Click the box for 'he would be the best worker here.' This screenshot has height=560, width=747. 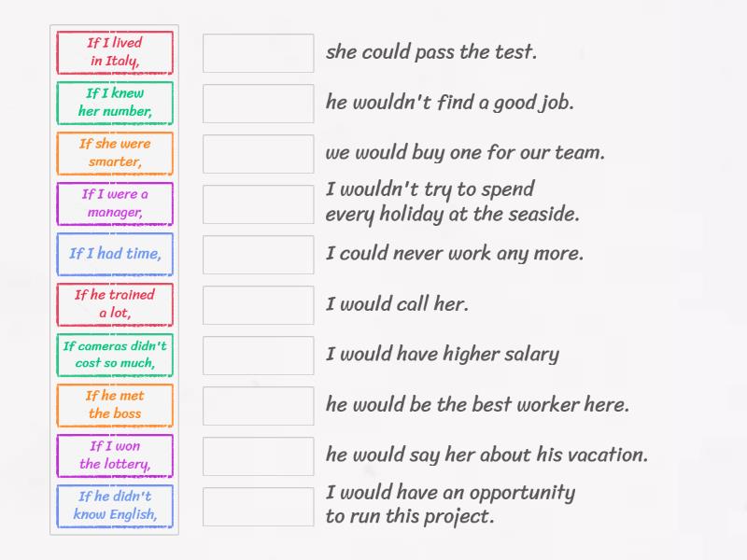(x=259, y=406)
